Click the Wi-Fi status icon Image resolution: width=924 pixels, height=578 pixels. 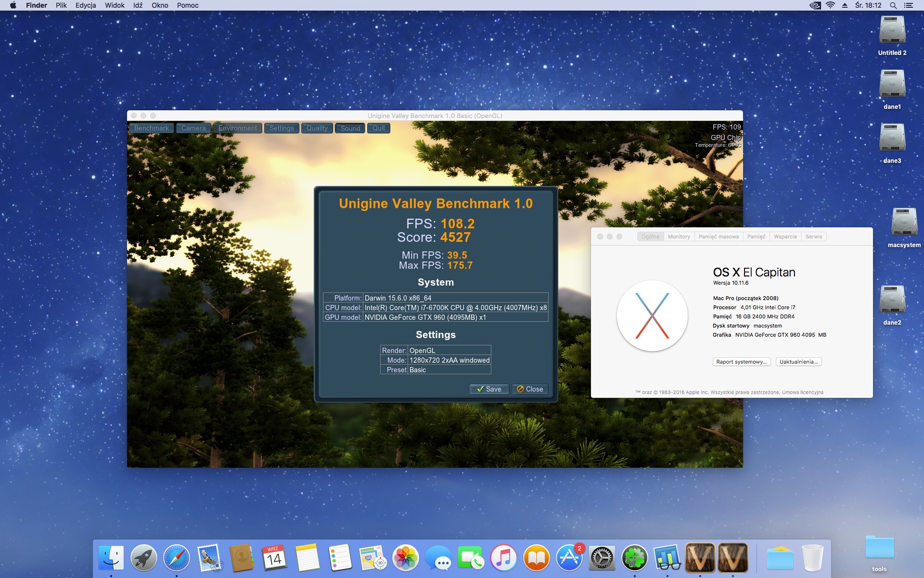(x=830, y=5)
